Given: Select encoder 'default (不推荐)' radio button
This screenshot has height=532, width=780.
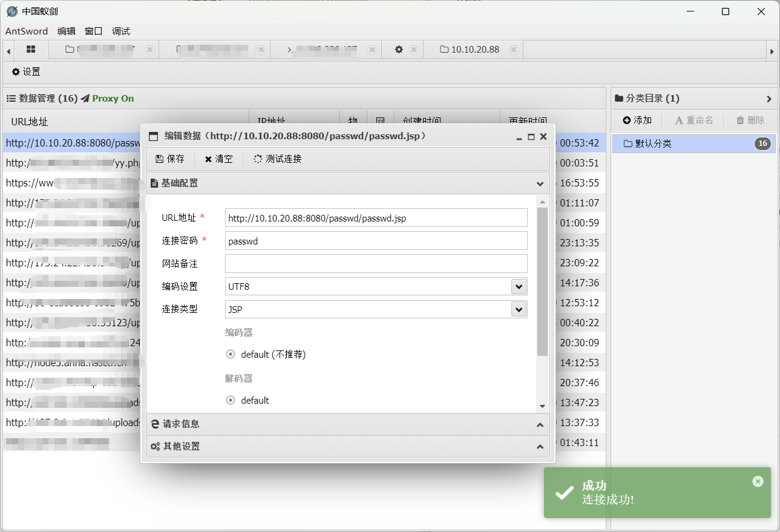Looking at the screenshot, I should 230,355.
